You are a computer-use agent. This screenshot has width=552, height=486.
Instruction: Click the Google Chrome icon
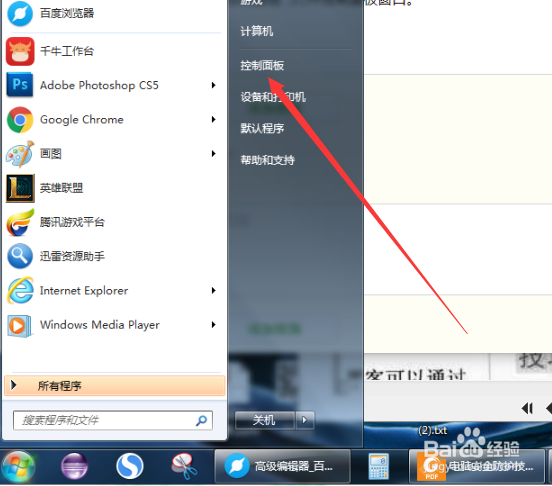coord(20,120)
